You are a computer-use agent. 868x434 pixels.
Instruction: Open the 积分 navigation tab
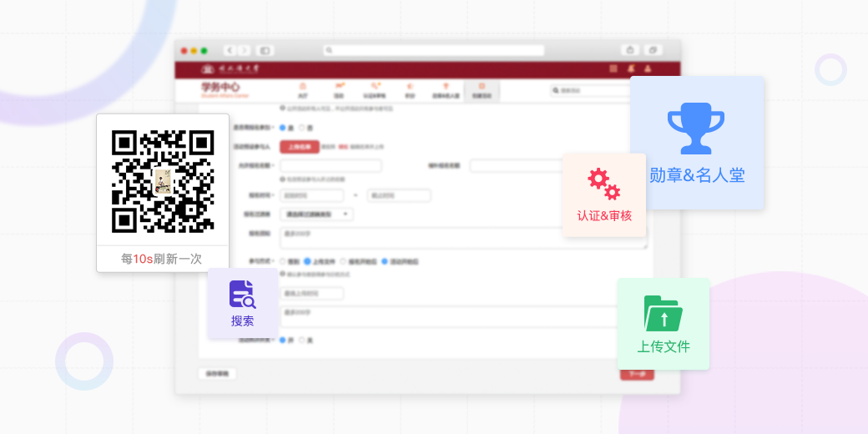[410, 91]
